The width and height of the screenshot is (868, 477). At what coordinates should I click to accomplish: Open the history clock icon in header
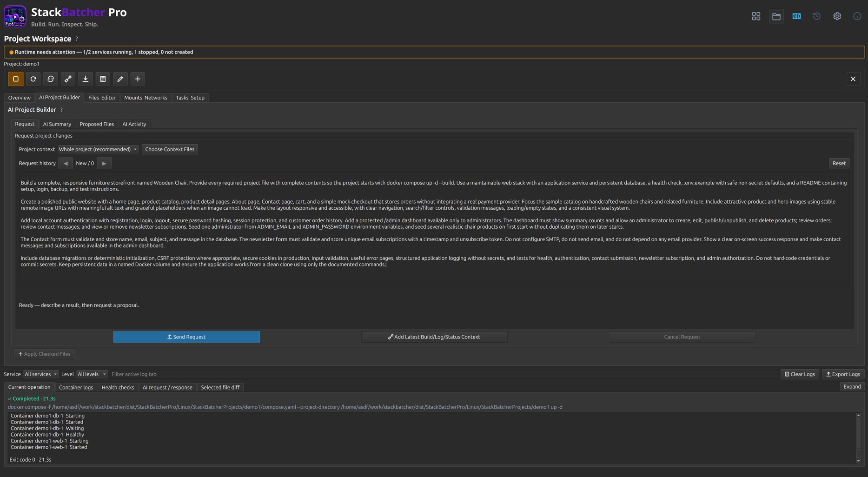pyautogui.click(x=817, y=16)
